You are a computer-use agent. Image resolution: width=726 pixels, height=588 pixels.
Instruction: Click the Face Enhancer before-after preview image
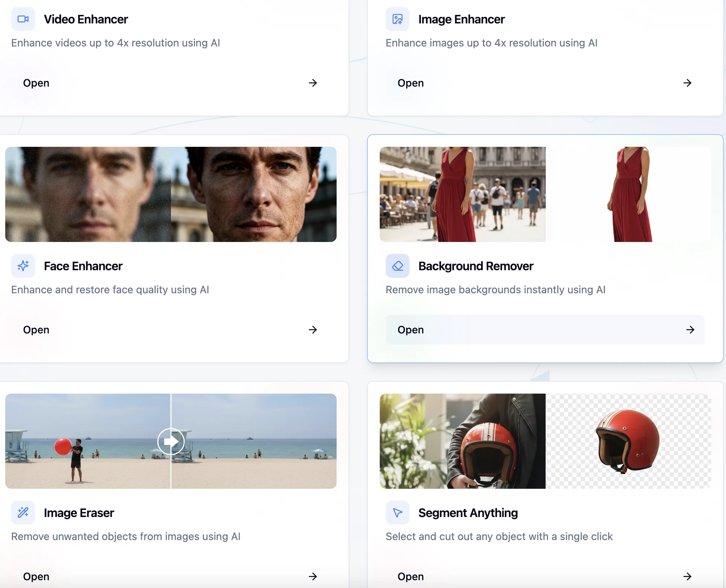pos(171,194)
